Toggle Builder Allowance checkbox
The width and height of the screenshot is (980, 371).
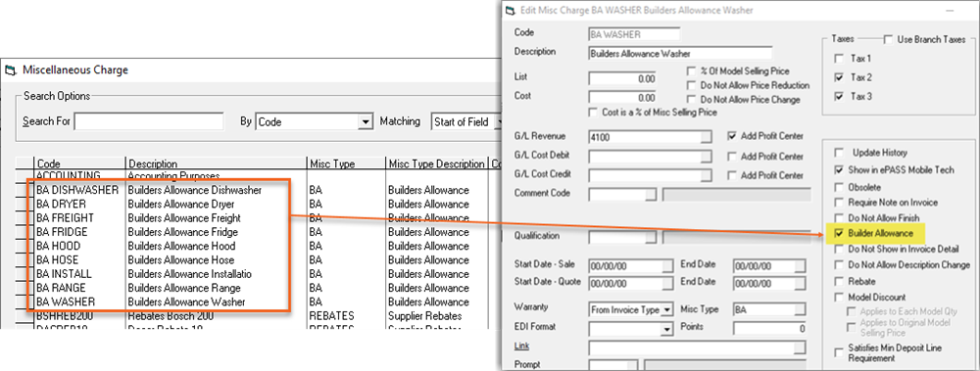(x=839, y=233)
